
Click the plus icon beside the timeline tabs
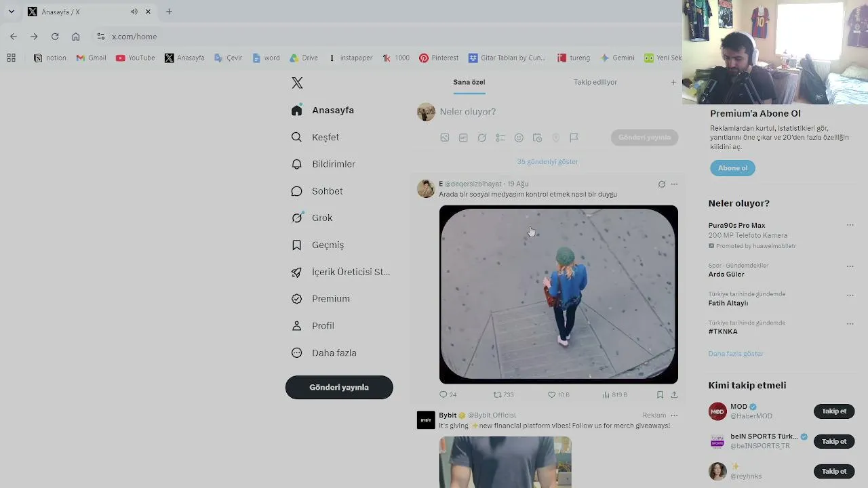[673, 82]
